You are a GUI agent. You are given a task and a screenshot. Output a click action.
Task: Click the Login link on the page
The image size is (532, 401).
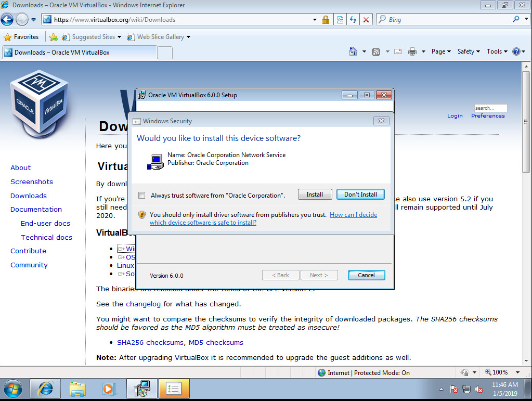455,115
